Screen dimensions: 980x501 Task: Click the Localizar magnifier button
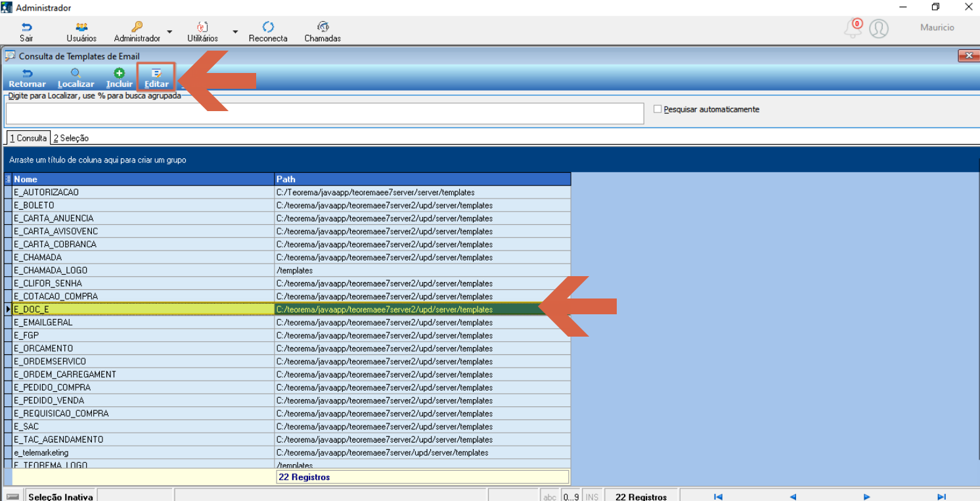click(x=76, y=78)
